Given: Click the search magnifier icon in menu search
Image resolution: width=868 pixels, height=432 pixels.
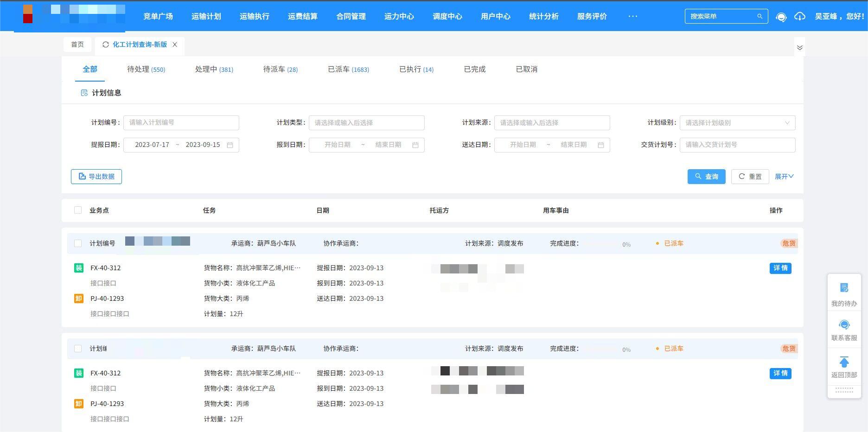Looking at the screenshot, I should (x=759, y=16).
